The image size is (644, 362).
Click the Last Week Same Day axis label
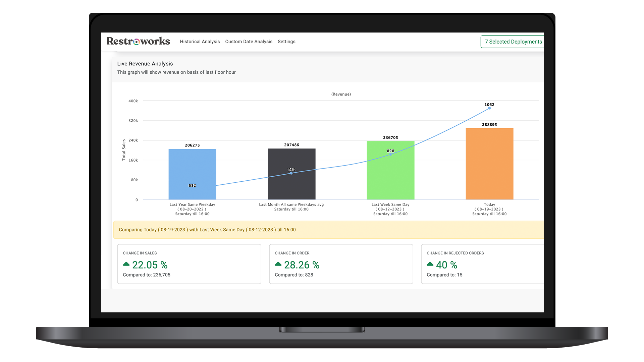click(390, 209)
